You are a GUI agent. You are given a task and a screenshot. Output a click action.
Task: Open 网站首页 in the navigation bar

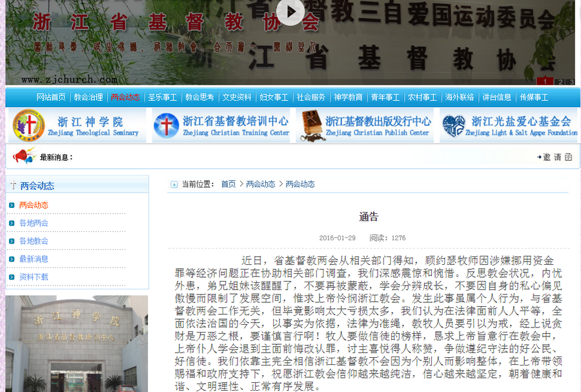pos(51,98)
